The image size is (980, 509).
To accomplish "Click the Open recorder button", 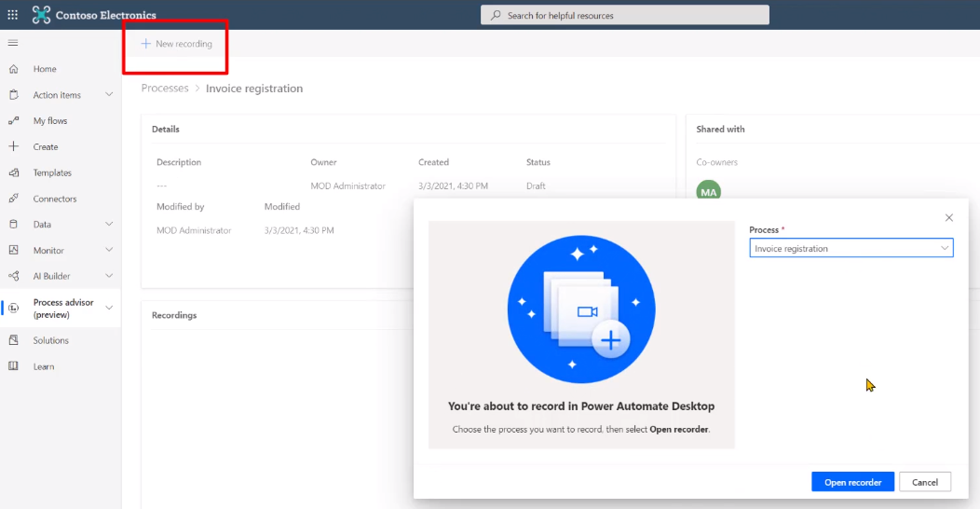I will coord(852,482).
